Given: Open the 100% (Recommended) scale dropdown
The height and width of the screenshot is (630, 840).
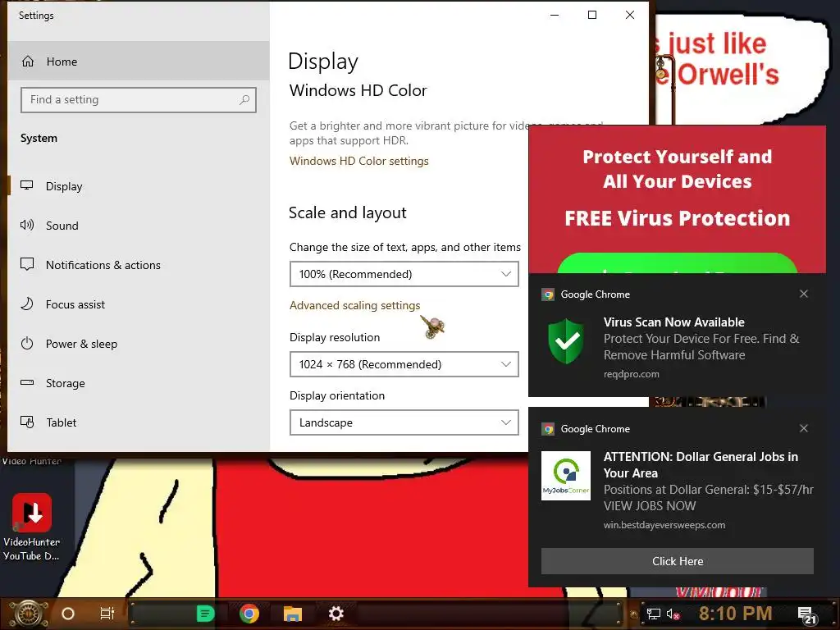Looking at the screenshot, I should pos(404,274).
